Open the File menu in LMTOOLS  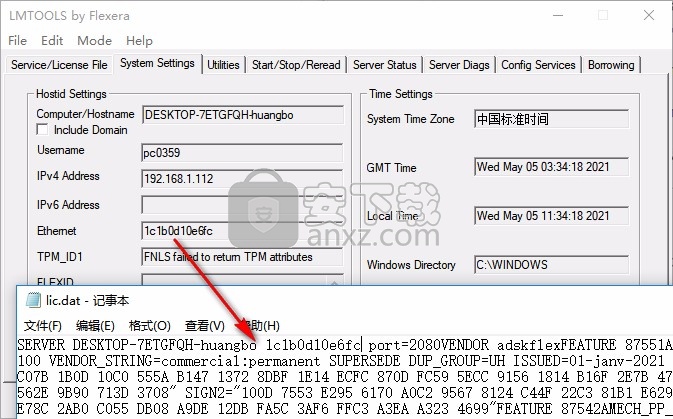(18, 40)
